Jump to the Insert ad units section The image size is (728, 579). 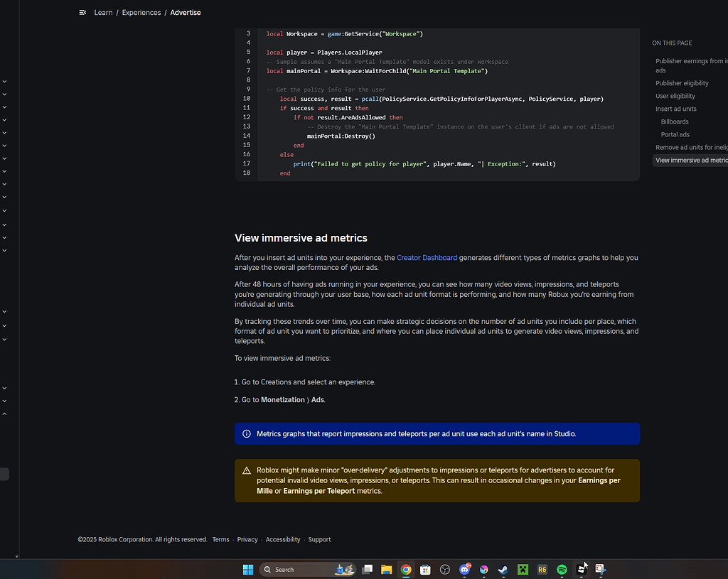click(x=675, y=109)
